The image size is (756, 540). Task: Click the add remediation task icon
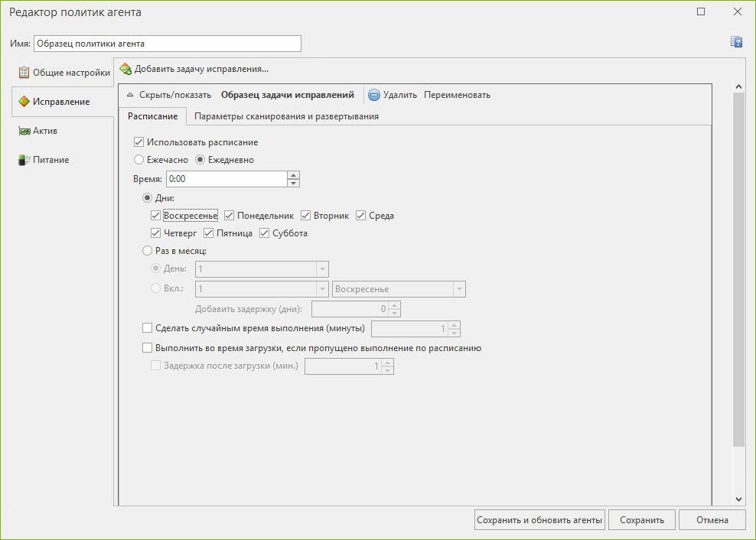pos(125,69)
